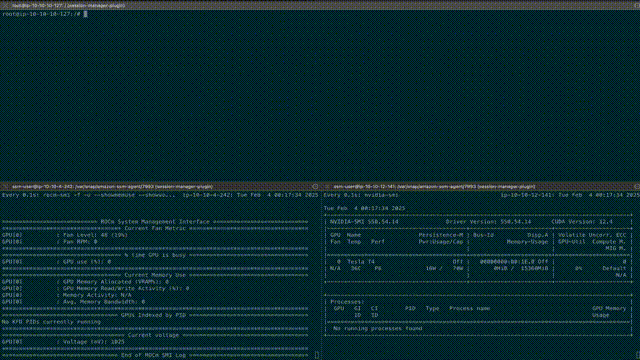Click the nvidia-smi watch command header line
The height and width of the screenshot is (360, 640).
click(481, 195)
